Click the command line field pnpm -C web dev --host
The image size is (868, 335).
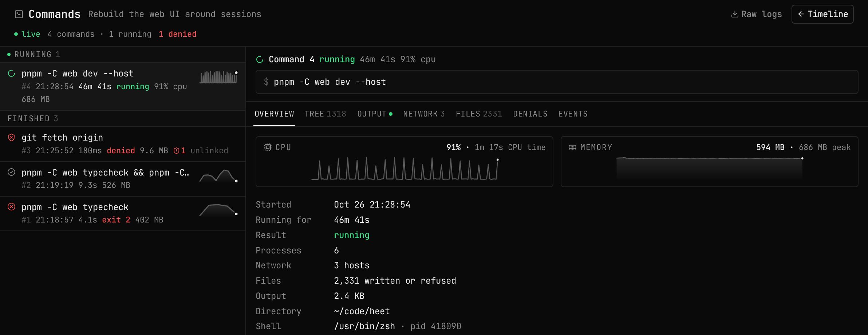pos(557,82)
